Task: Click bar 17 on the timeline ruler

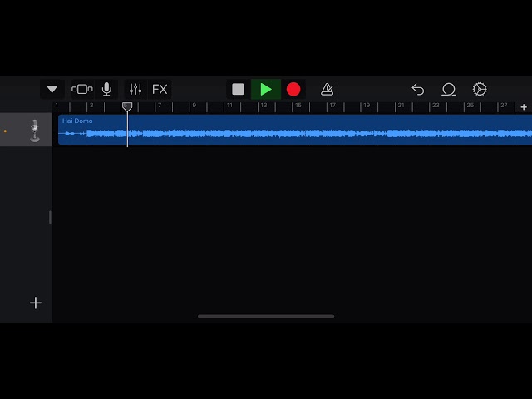Action: (332, 106)
